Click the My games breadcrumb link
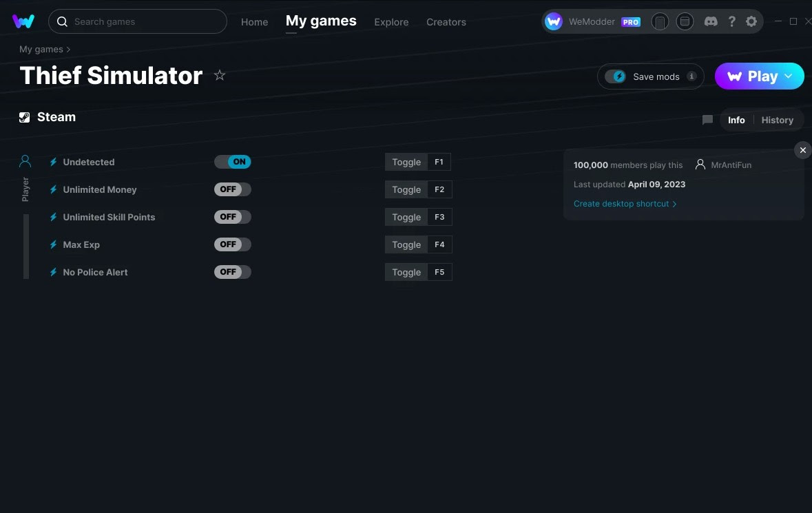Image resolution: width=812 pixels, height=513 pixels. point(41,49)
